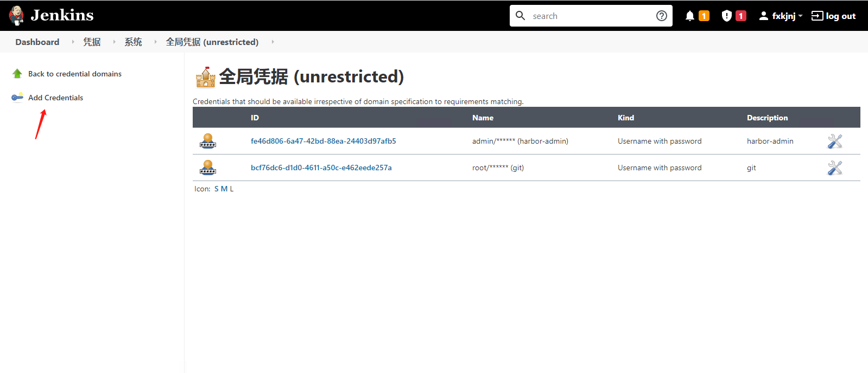
Task: Focus the search input field
Action: click(591, 16)
